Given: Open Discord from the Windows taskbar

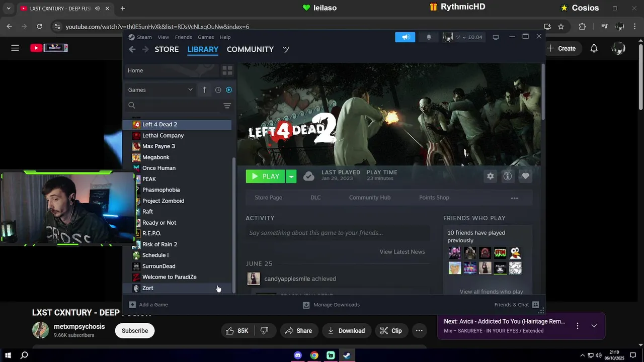Looking at the screenshot, I should tap(298, 355).
